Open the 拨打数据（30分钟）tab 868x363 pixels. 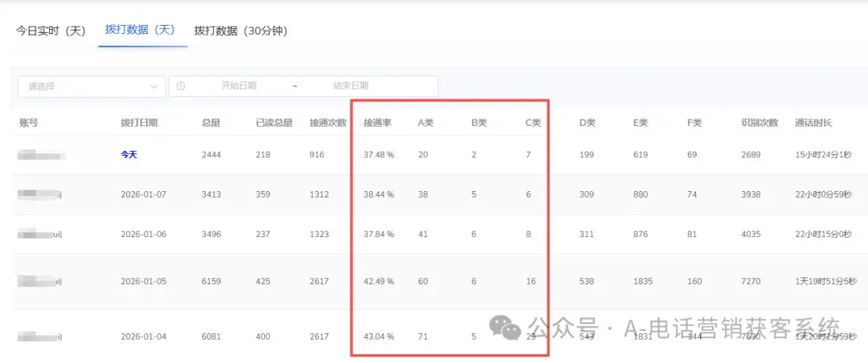[241, 31]
